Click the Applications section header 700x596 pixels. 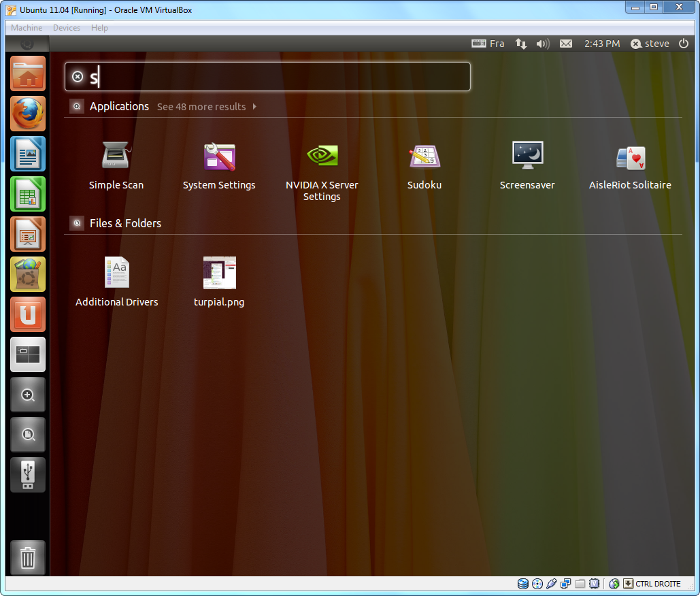(x=119, y=106)
